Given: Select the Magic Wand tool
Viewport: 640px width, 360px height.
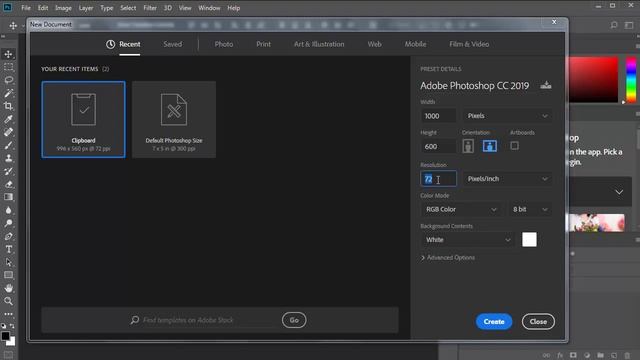Looking at the screenshot, I should 8,93.
